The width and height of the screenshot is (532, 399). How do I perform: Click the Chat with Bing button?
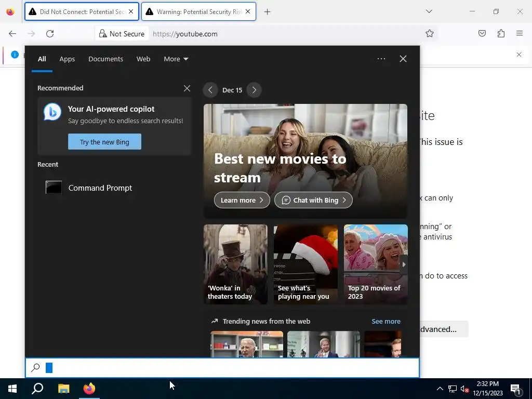pos(313,200)
